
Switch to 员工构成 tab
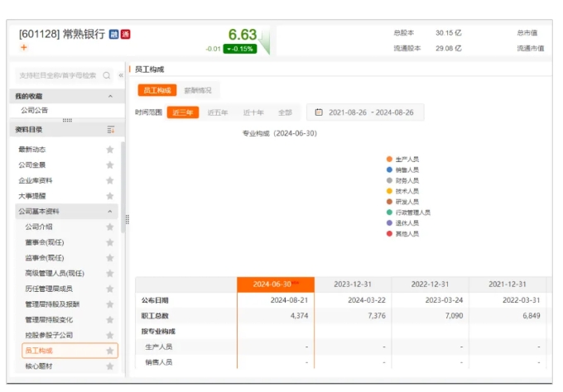coord(157,90)
